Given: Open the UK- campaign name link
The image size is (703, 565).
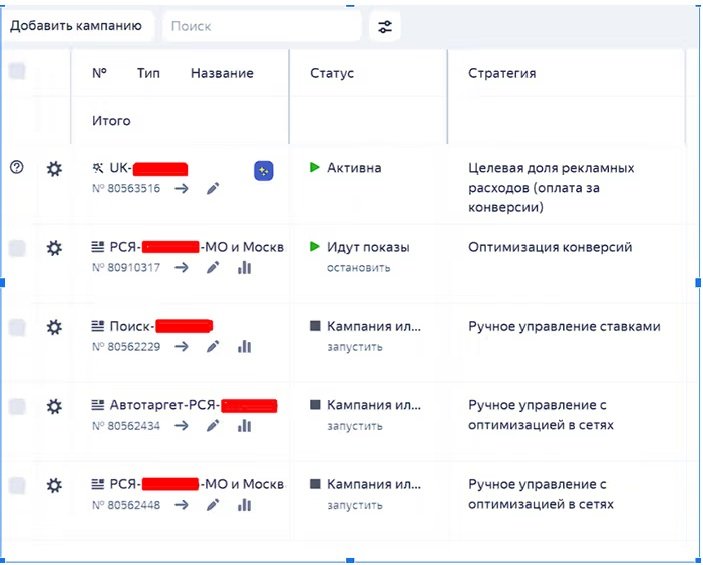Looking at the screenshot, I should point(148,169).
